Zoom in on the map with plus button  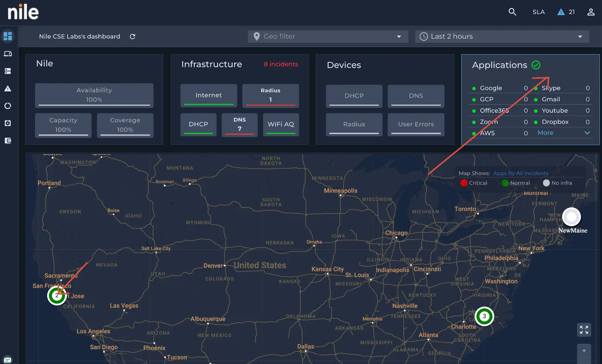584,351
